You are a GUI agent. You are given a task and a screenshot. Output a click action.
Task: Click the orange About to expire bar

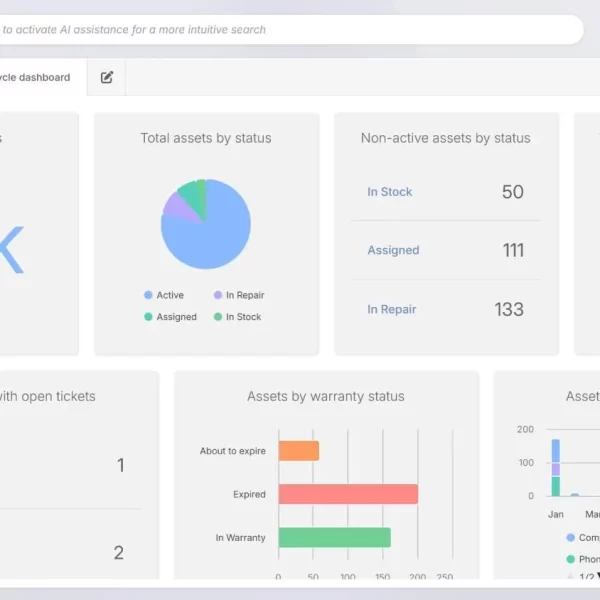coord(299,451)
